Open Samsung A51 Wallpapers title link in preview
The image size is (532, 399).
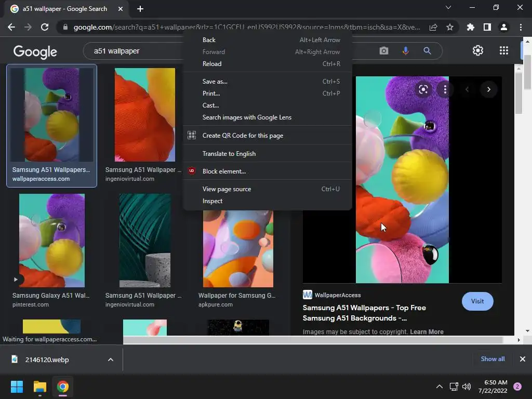[364, 313]
